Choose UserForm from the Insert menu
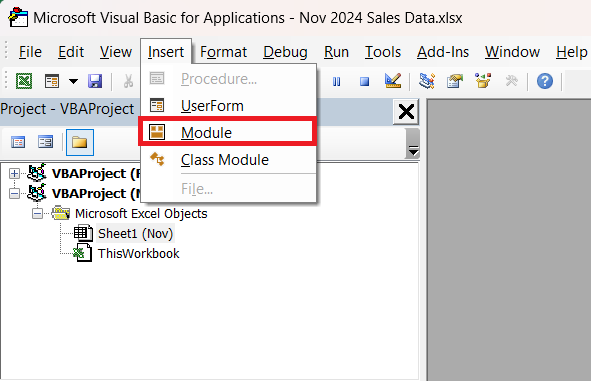Image resolution: width=591 pixels, height=381 pixels. (228, 106)
